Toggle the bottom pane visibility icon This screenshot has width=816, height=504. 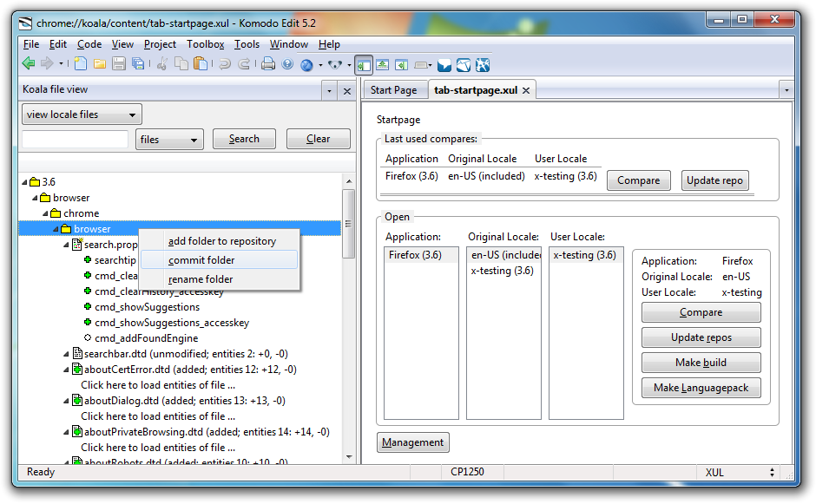pyautogui.click(x=383, y=64)
